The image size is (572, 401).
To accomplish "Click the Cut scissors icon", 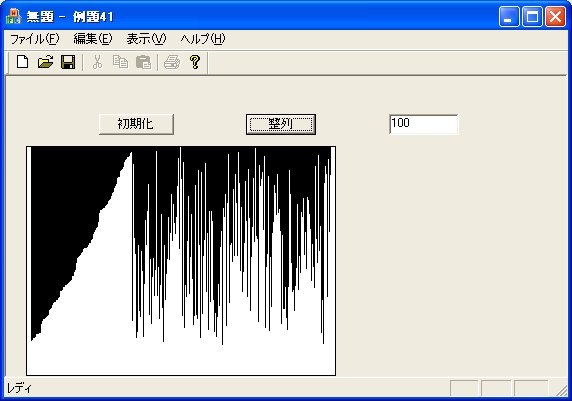I will coord(97,62).
